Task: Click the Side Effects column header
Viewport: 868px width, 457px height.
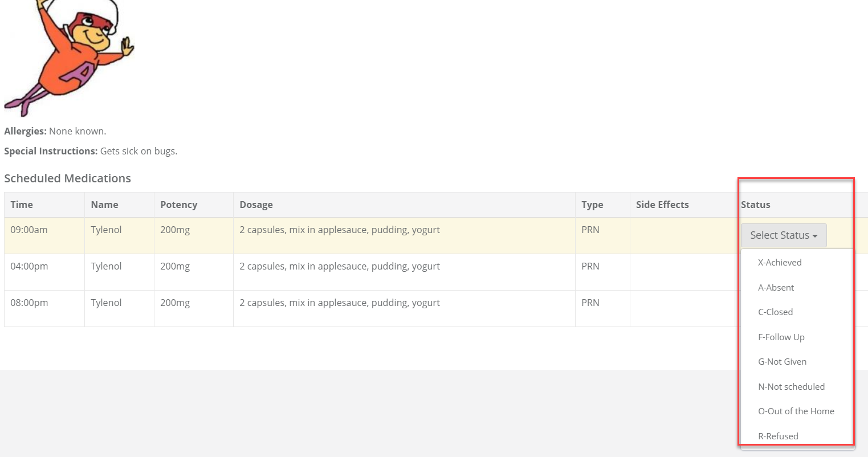Action: tap(662, 205)
